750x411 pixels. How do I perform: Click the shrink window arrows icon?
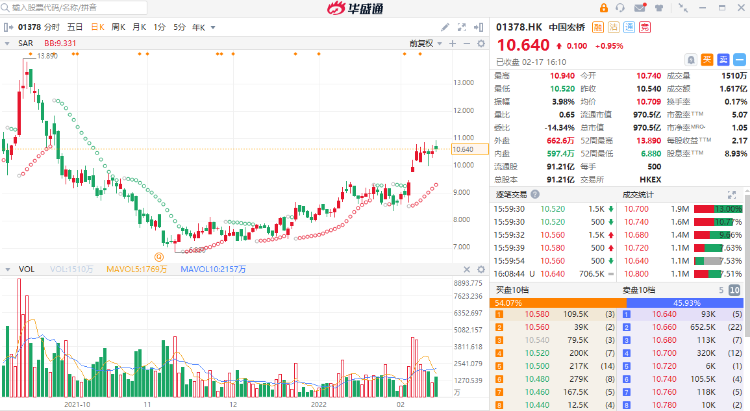tap(683, 8)
